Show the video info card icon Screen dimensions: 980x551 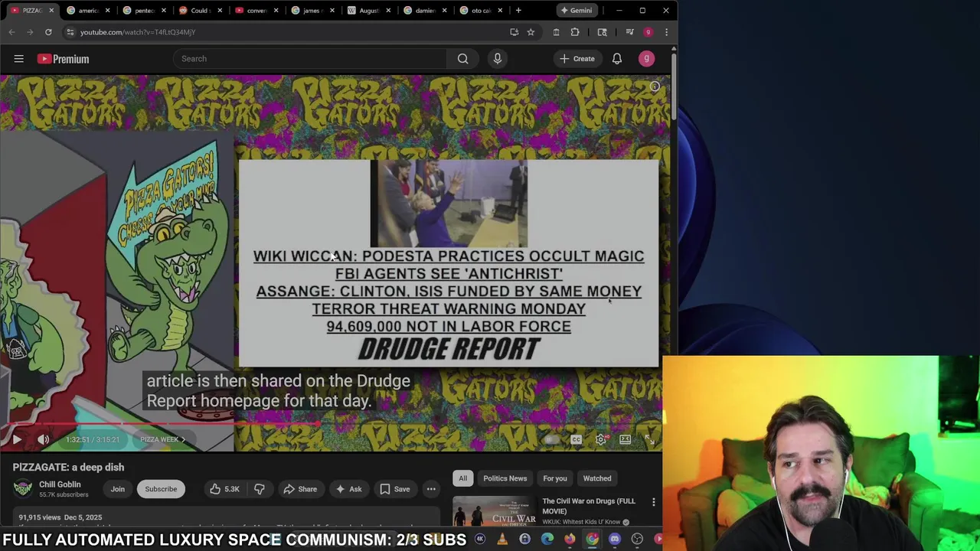655,86
